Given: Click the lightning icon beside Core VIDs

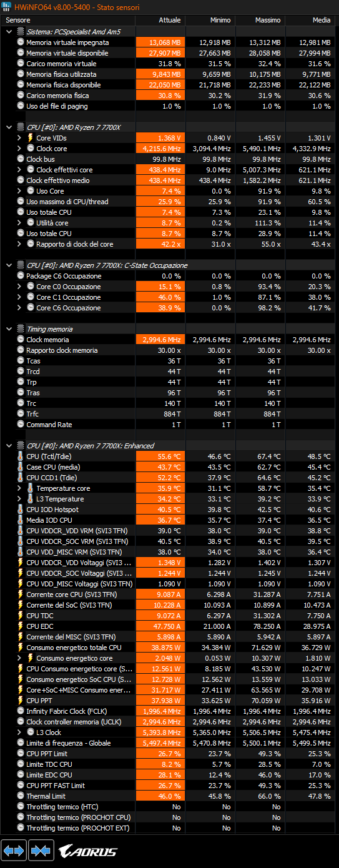Looking at the screenshot, I should coord(30,138).
